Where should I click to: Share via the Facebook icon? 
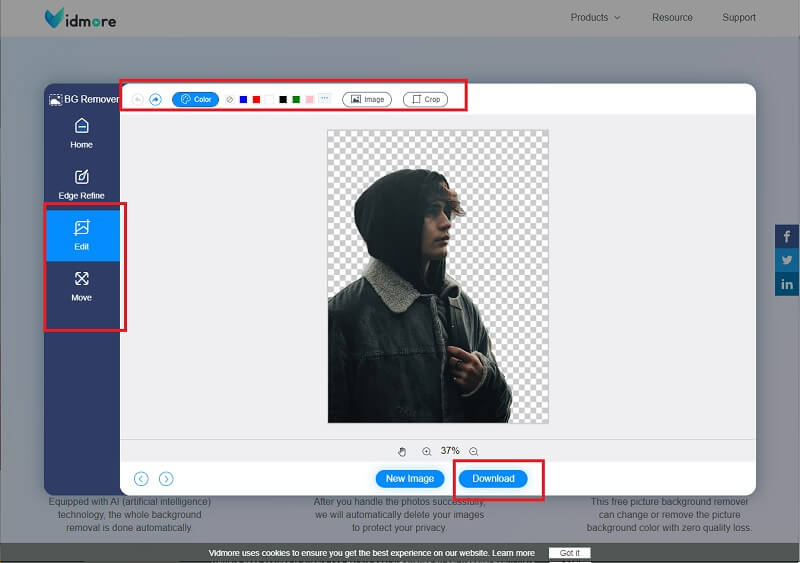click(x=787, y=237)
